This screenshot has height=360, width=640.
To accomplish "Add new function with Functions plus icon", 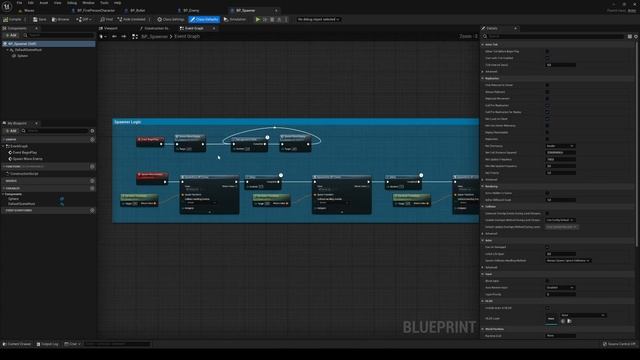I will 92,167.
